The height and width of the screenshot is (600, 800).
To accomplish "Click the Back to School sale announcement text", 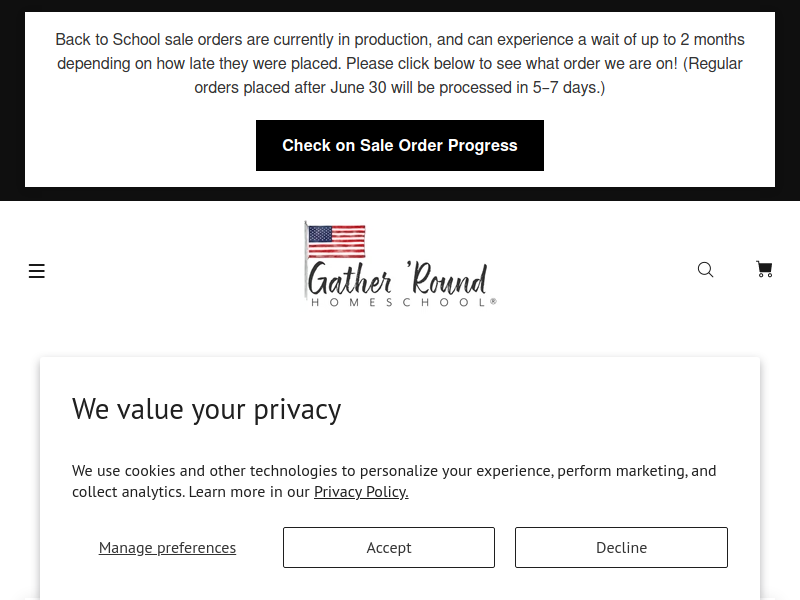I will 400,63.
